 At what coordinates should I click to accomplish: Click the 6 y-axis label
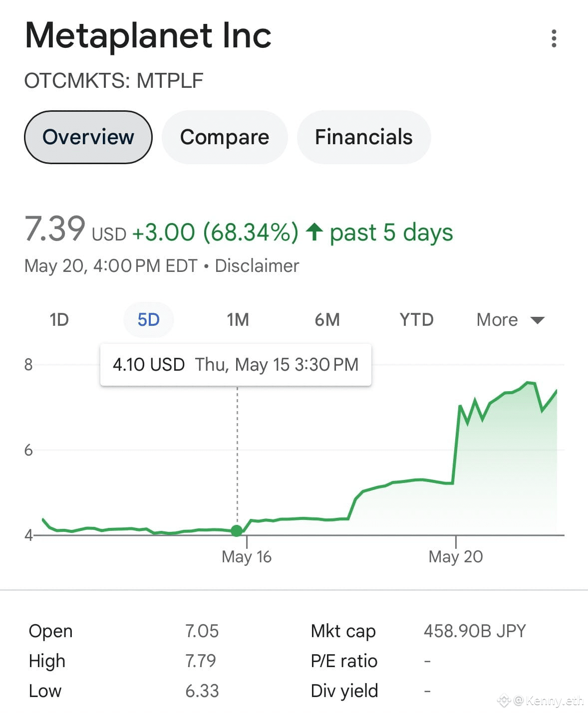[x=28, y=450]
